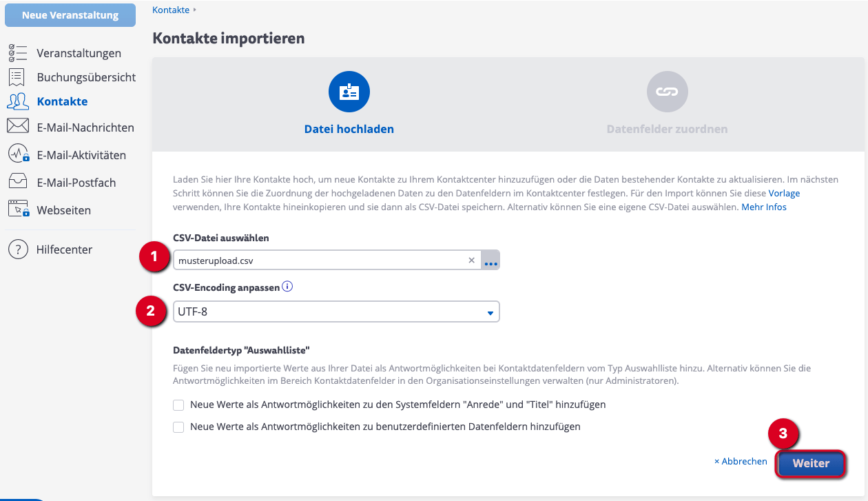This screenshot has width=868, height=501.
Task: Click the Buchungsübersicht receipt icon
Action: [17, 77]
